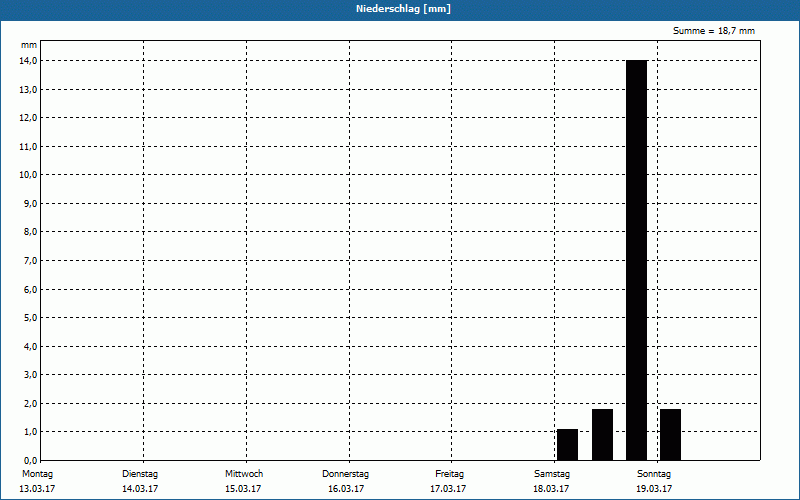Screen dimensions: 800x500
Task: Click the 0,0 y-axis label
Action: [x=31, y=460]
